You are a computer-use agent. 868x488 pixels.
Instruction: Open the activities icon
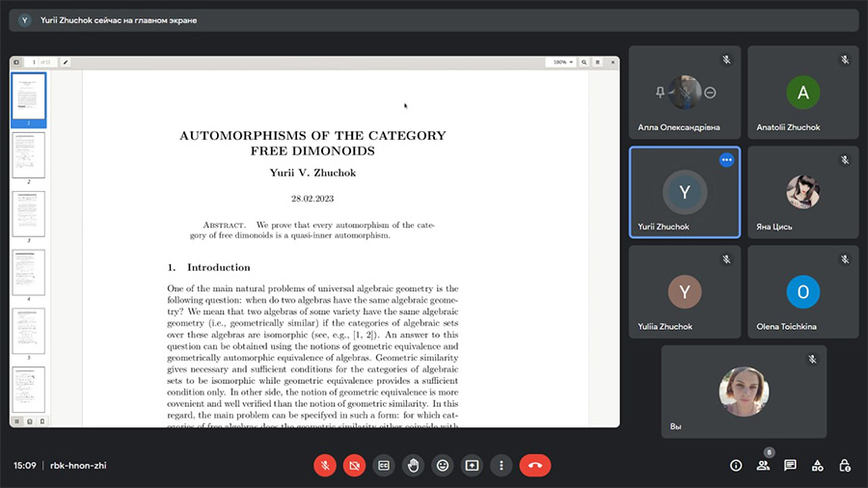pyautogui.click(x=817, y=465)
